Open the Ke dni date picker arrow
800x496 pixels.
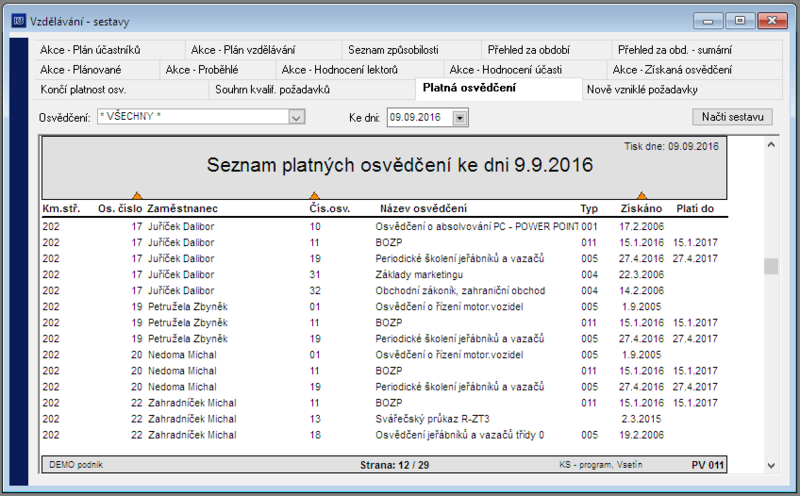(460, 118)
